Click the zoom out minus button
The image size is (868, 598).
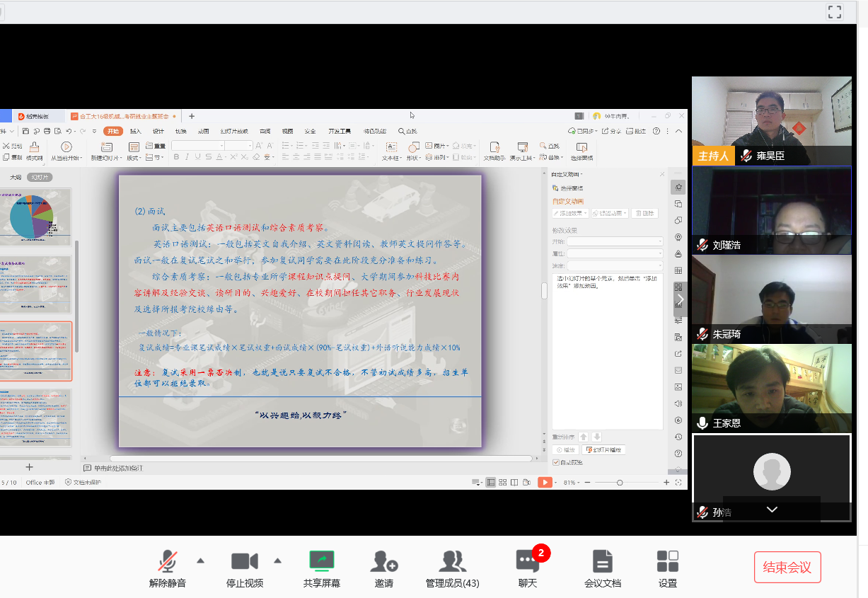coord(587,482)
